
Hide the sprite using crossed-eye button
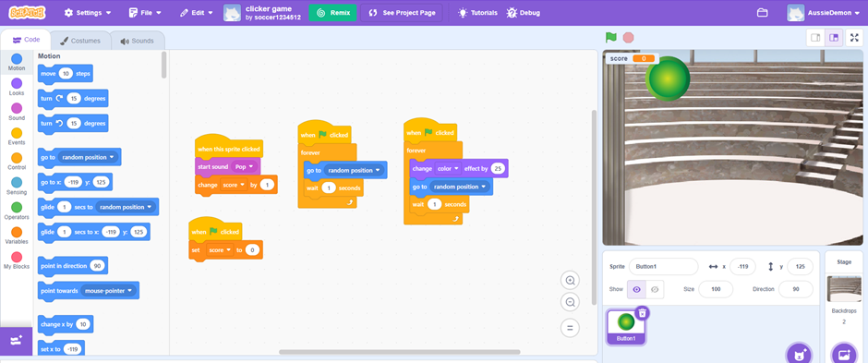(x=655, y=289)
